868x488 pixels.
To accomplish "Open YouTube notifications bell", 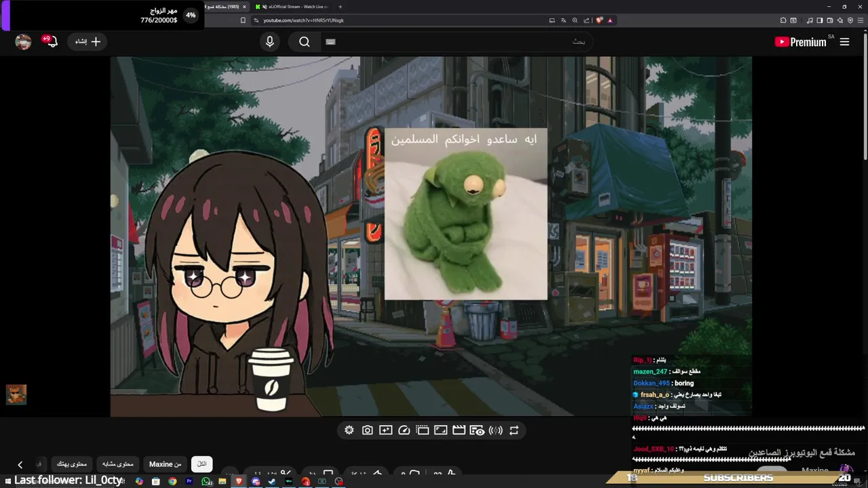I will click(52, 41).
